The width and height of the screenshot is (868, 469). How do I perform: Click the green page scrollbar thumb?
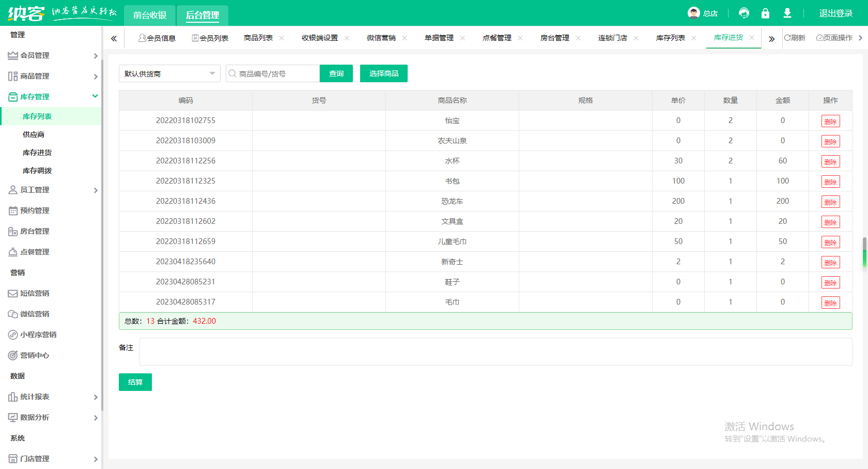[x=864, y=252]
